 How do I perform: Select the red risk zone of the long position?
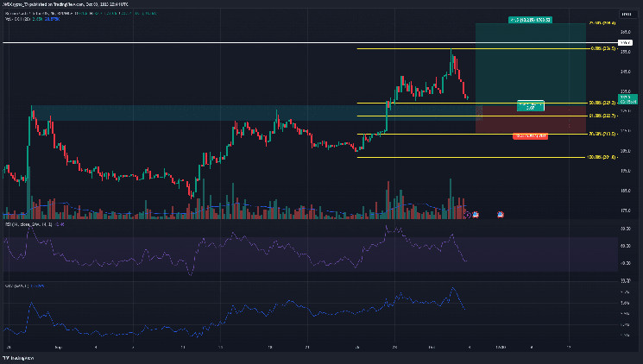[x=530, y=118]
